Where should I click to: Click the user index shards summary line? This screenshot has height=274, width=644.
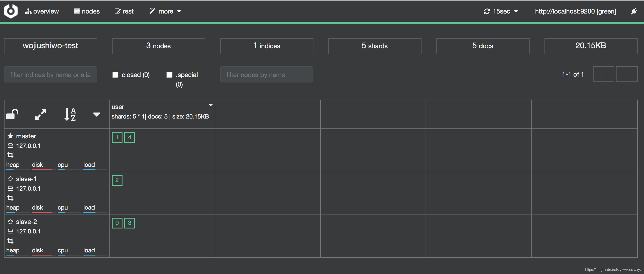point(160,116)
